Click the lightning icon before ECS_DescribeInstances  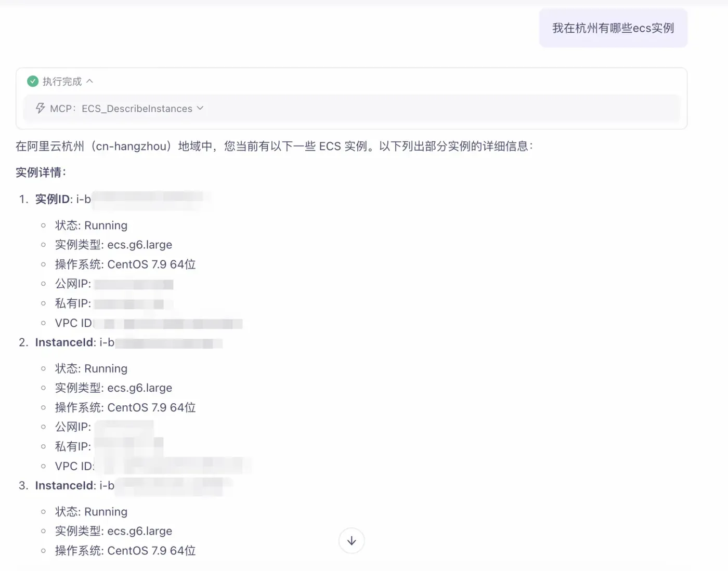[40, 108]
